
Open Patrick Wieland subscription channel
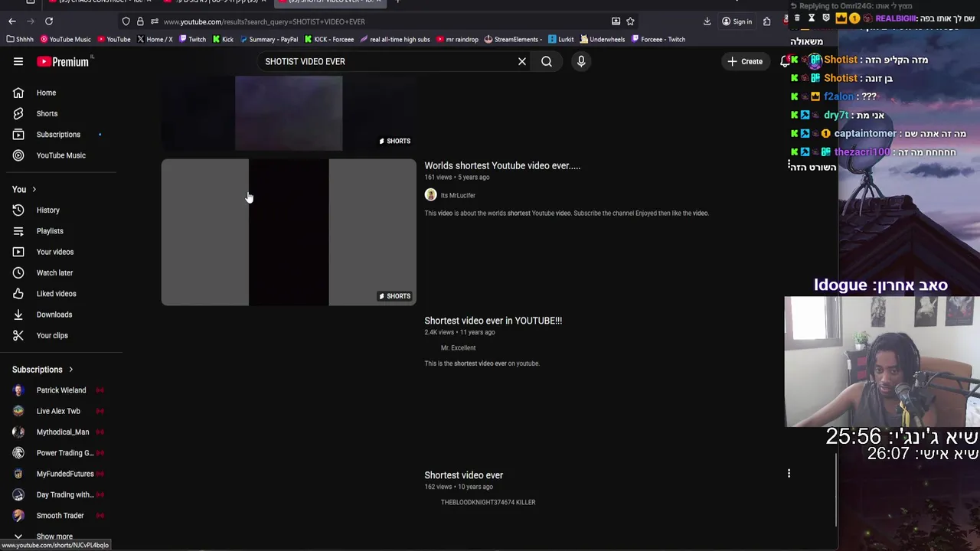61,390
